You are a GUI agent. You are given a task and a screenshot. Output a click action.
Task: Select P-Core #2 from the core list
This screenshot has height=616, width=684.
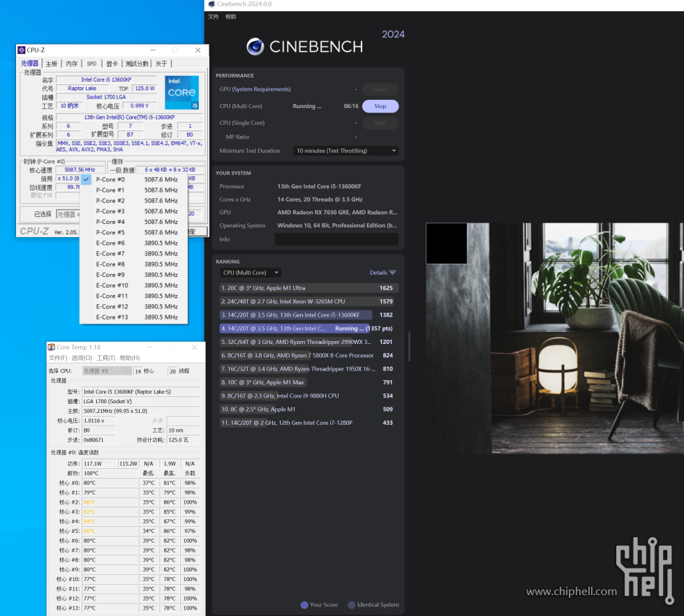[134, 200]
